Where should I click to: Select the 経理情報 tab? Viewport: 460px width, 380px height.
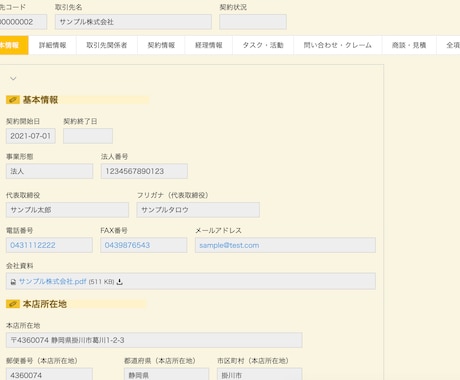point(208,45)
